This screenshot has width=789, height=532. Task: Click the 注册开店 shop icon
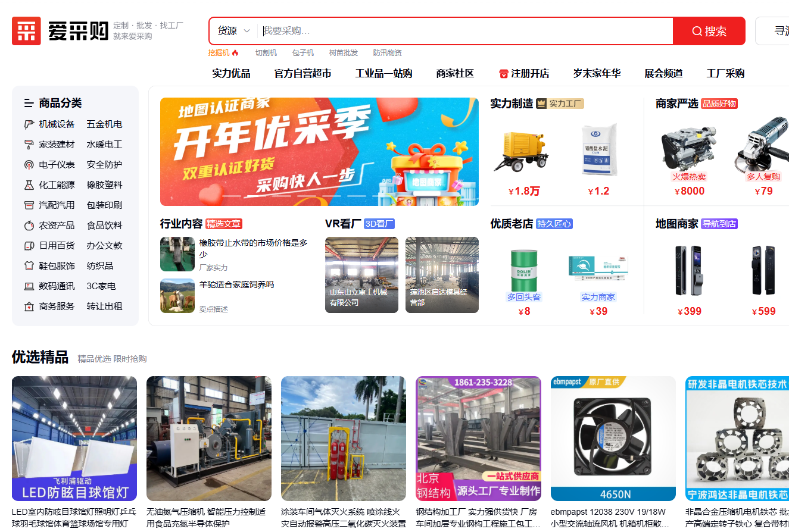coord(504,74)
